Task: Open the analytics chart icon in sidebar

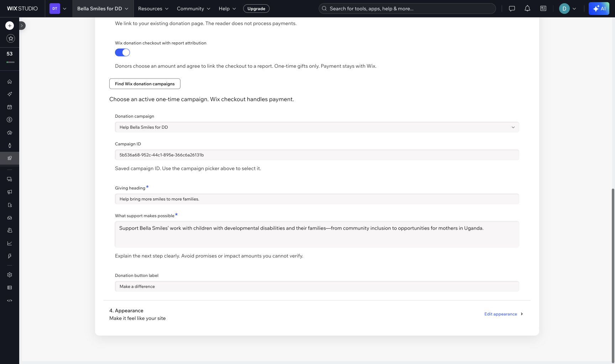Action: click(x=10, y=243)
